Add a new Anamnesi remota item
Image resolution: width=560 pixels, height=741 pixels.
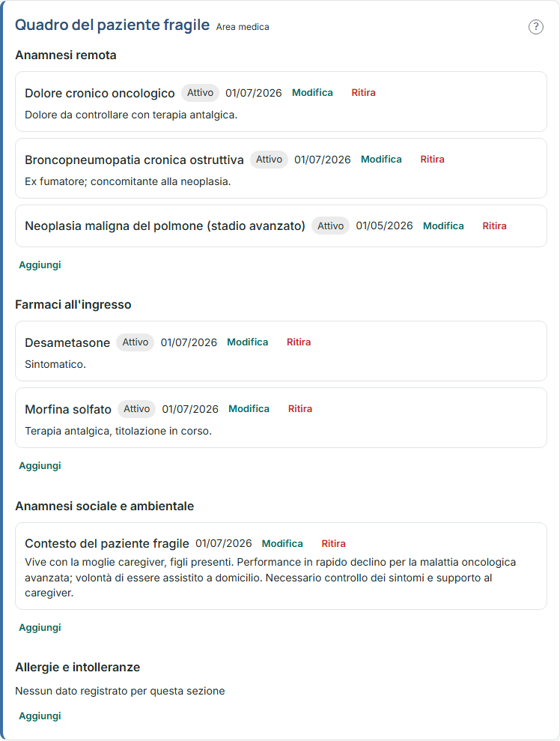click(x=40, y=264)
